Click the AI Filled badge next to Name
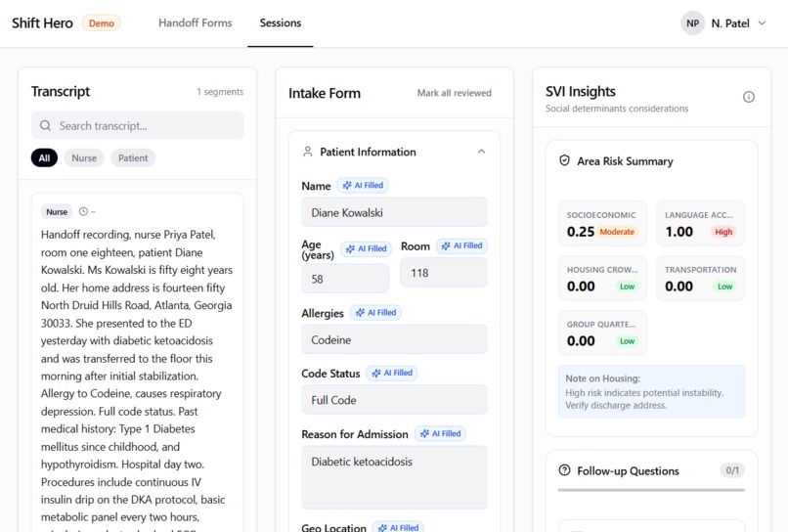The image size is (788, 532). (x=363, y=185)
